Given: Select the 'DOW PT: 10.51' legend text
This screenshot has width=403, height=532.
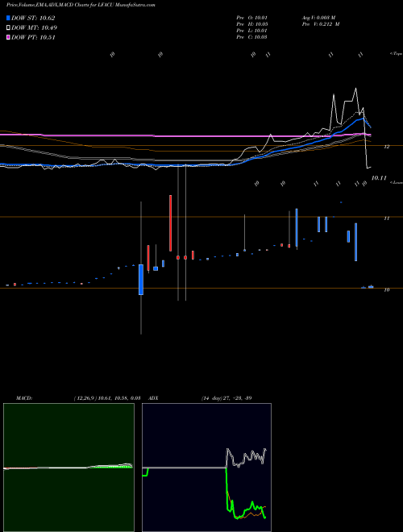Looking at the screenshot, I should (x=33, y=38).
